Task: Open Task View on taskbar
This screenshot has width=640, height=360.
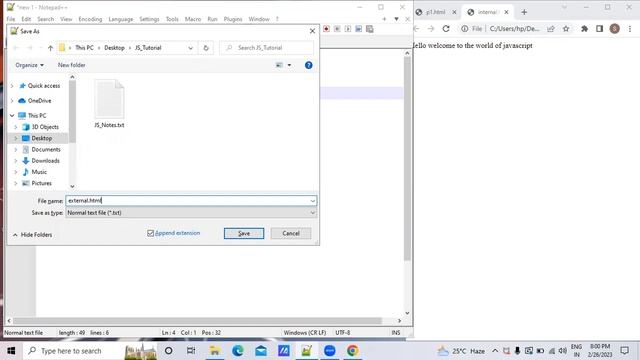Action: 191,351
